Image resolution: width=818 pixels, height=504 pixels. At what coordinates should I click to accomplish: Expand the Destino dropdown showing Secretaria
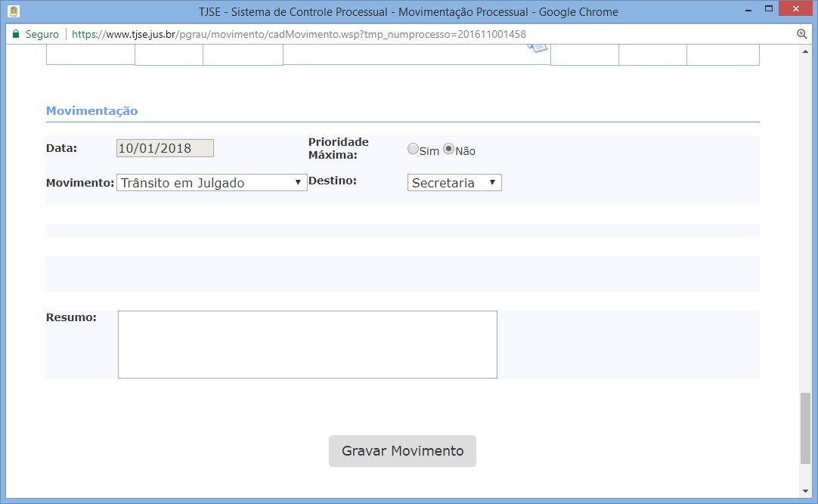click(x=454, y=183)
